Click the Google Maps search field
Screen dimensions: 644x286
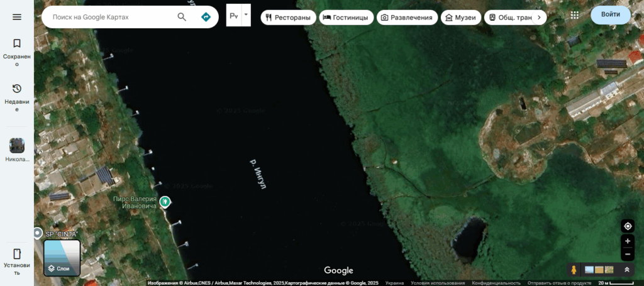tap(110, 17)
